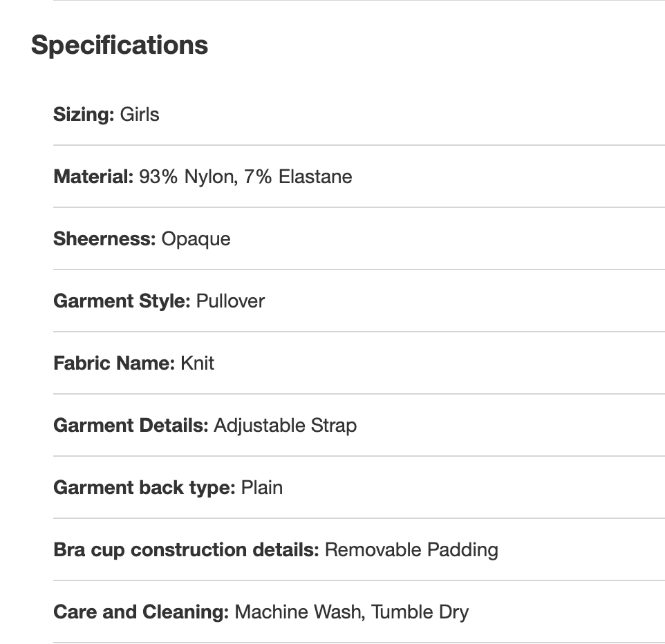Click the Bra cup construction details label
This screenshot has height=644, width=665.
click(x=186, y=549)
